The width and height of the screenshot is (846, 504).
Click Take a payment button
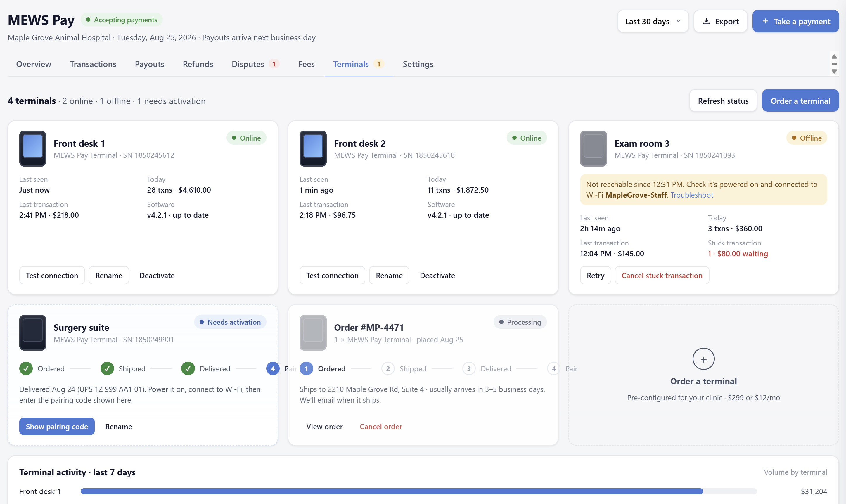click(795, 21)
